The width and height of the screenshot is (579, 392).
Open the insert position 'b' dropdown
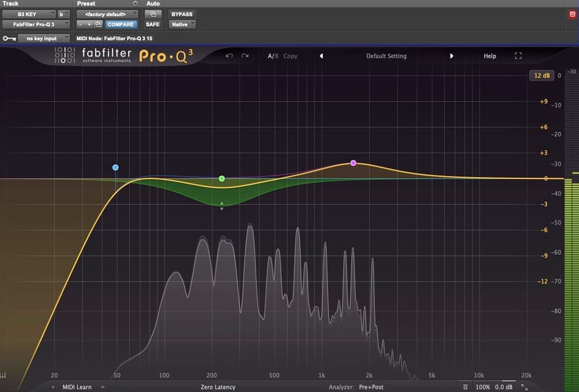[x=63, y=14]
